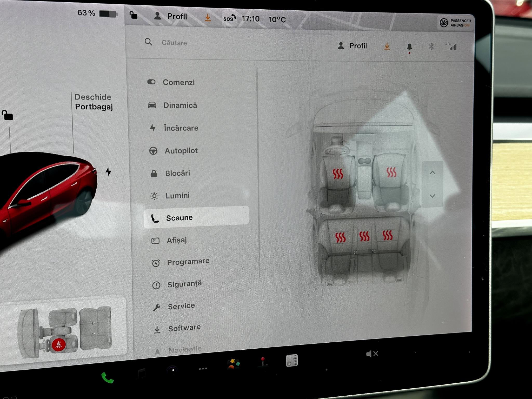Screen dimensions: 532x399
Task: Tap the lock icon in status bar
Action: (x=134, y=15)
